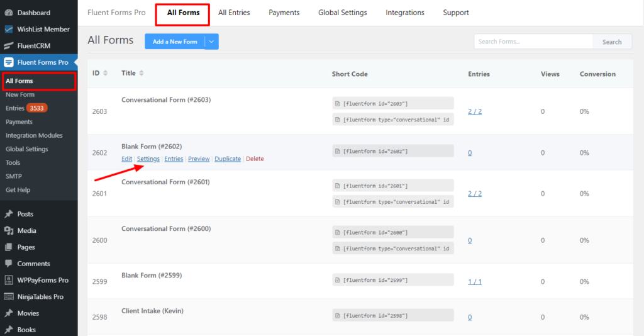Select New Form in sidebar submenu
Image resolution: width=644 pixels, height=336 pixels.
pos(20,94)
